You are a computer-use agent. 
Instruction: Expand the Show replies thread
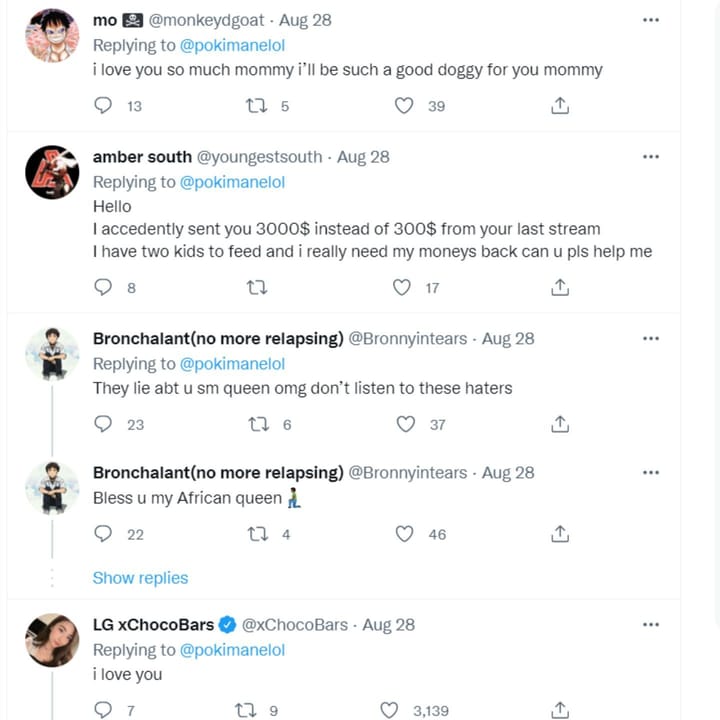point(140,578)
